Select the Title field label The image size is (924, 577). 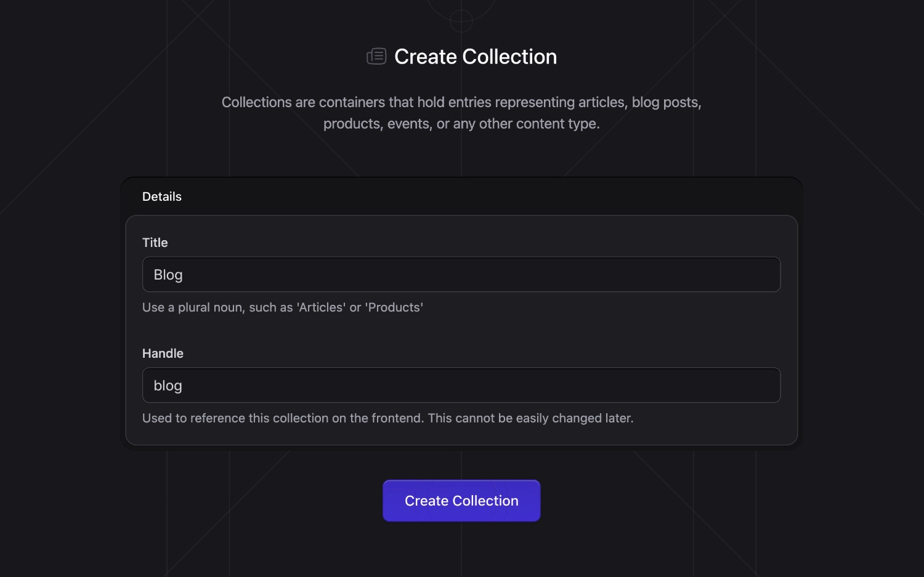[155, 242]
